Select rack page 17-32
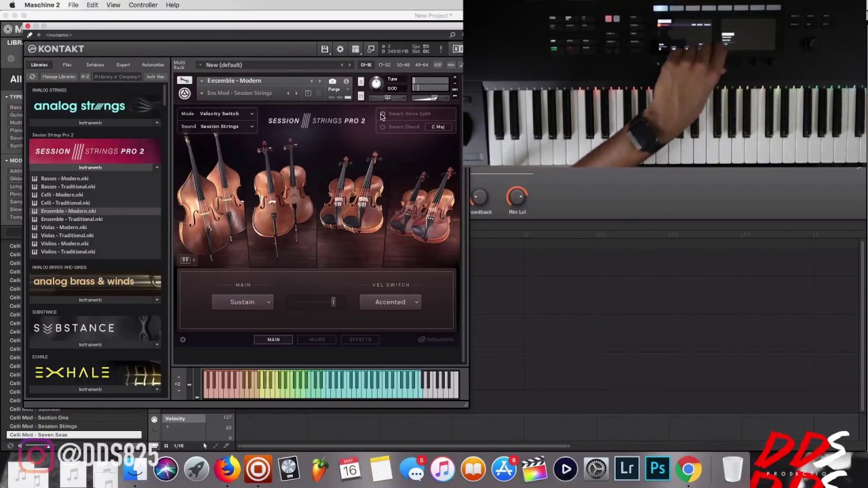This screenshot has height=488, width=868. tap(384, 65)
